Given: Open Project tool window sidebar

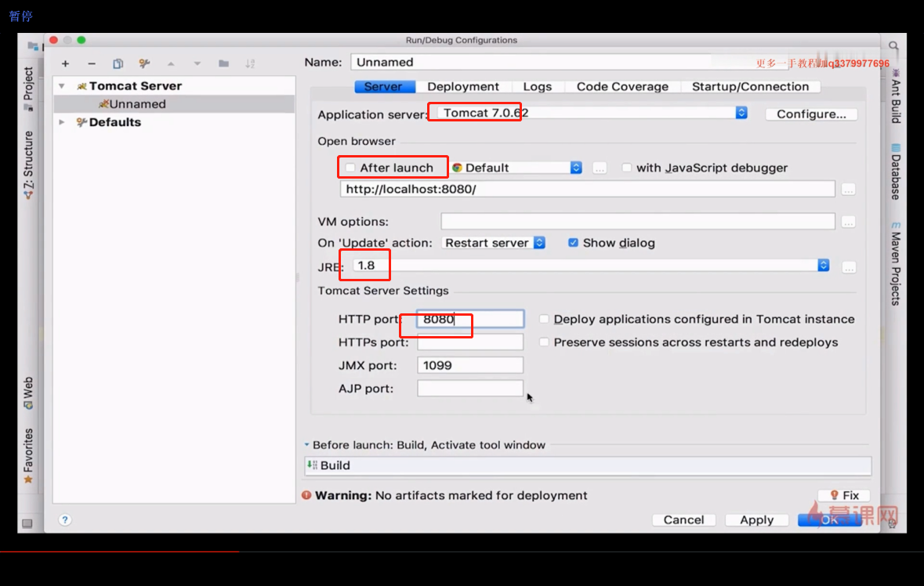Looking at the screenshot, I should click(x=28, y=89).
